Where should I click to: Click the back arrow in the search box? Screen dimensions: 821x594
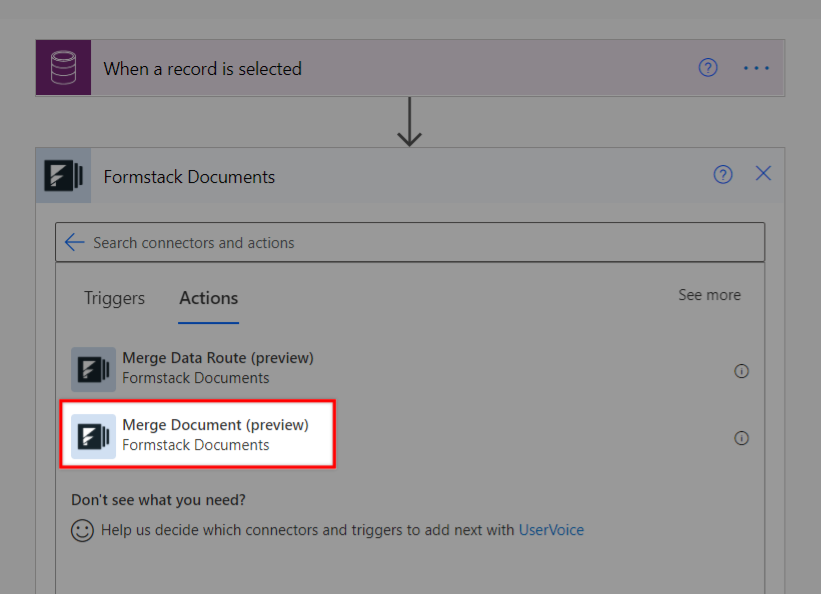click(74, 242)
